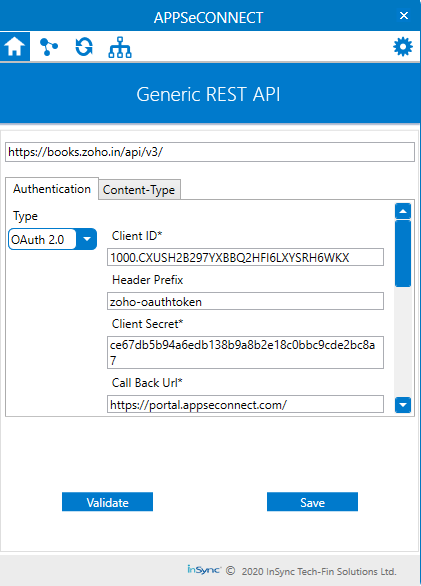Click the APPSeCONNECT title text
The image size is (421, 586).
point(209,18)
